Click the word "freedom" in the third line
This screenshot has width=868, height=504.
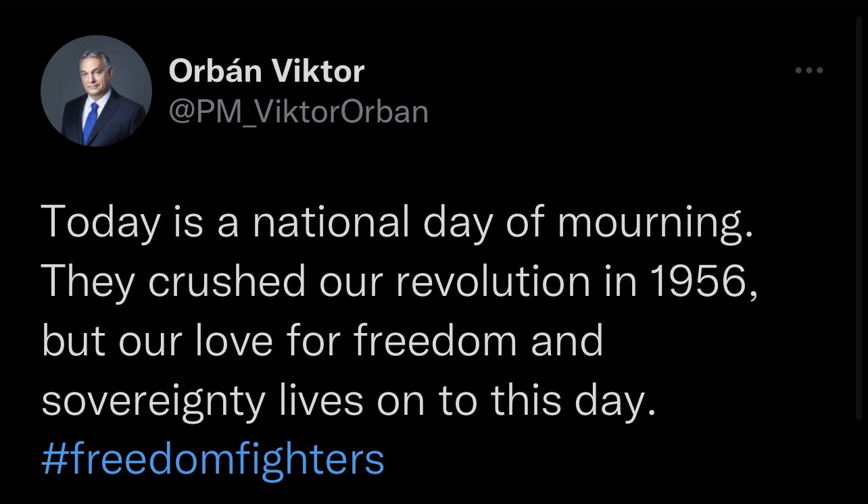coord(435,341)
